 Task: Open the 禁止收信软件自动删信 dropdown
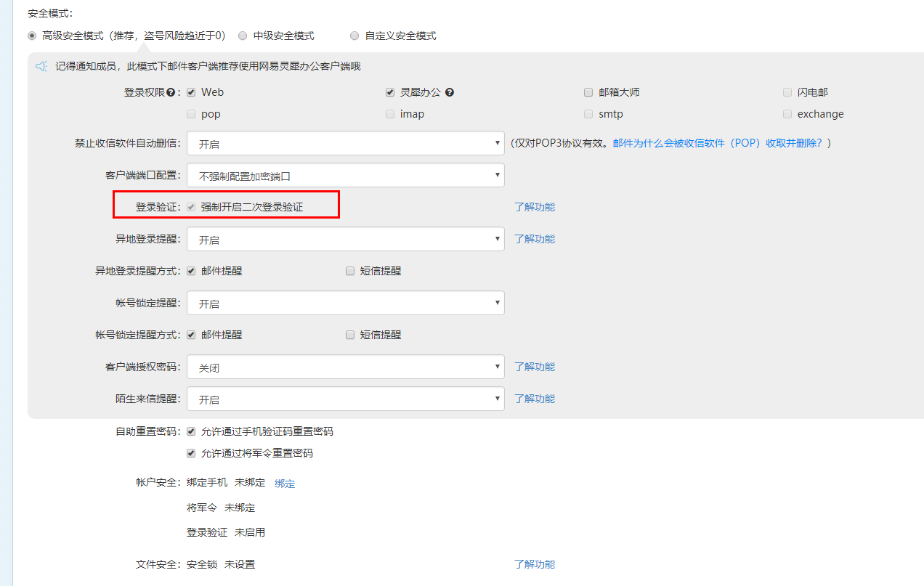click(x=345, y=143)
